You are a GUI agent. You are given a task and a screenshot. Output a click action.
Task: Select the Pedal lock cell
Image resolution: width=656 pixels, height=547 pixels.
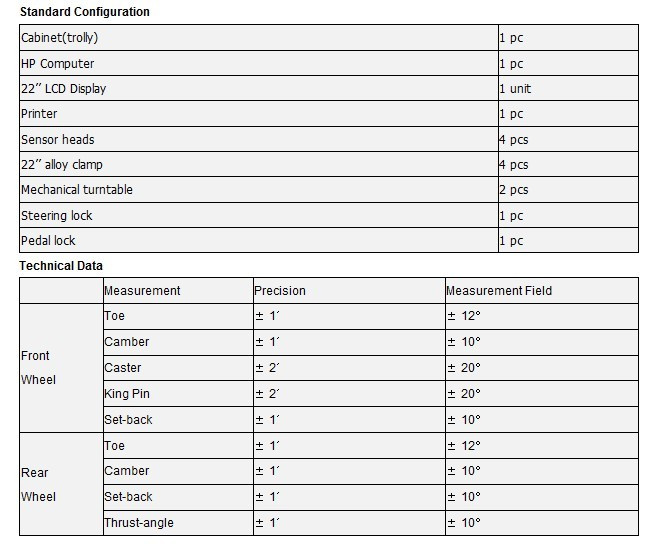coord(259,241)
